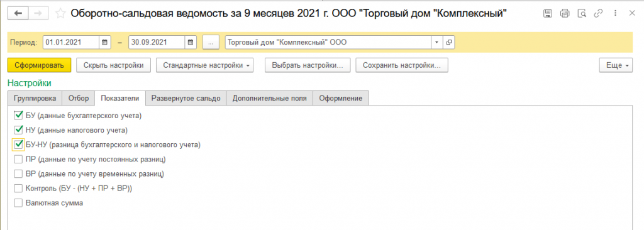
Task: Uncheck БУ-НУ разница checkbox
Action: pos(18,145)
